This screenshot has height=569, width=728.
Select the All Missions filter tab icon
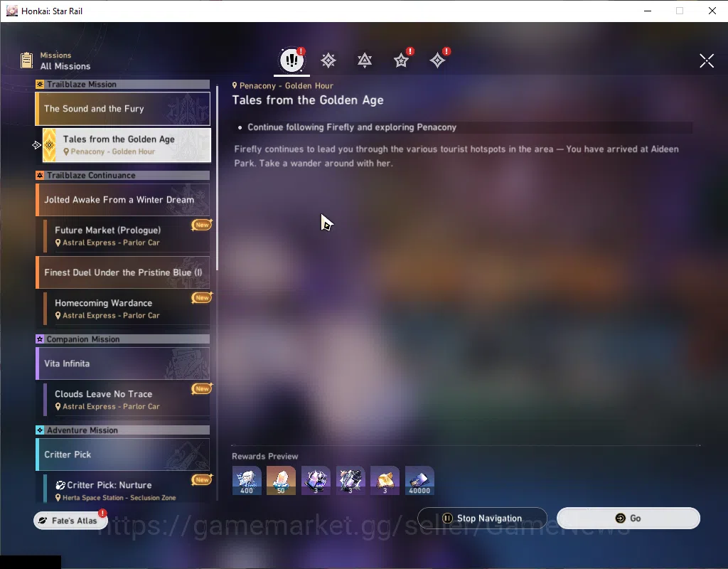(x=291, y=60)
